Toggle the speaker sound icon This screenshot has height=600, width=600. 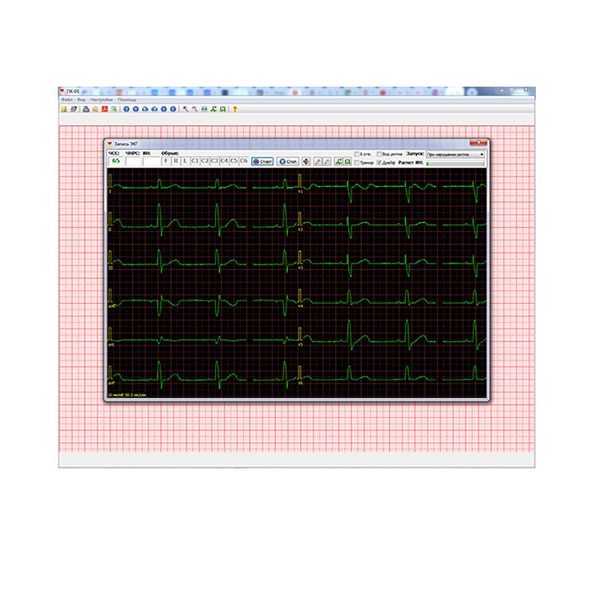click(306, 161)
